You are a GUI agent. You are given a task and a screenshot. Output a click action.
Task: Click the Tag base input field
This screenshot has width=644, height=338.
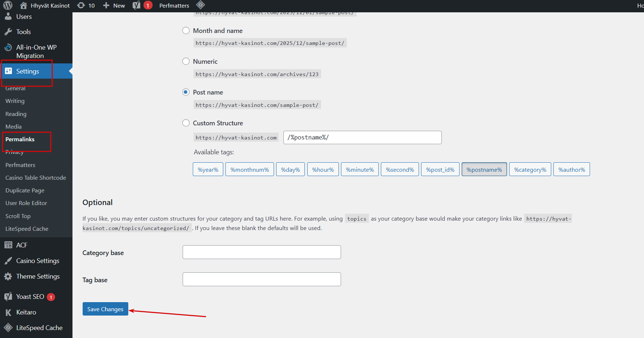click(262, 279)
